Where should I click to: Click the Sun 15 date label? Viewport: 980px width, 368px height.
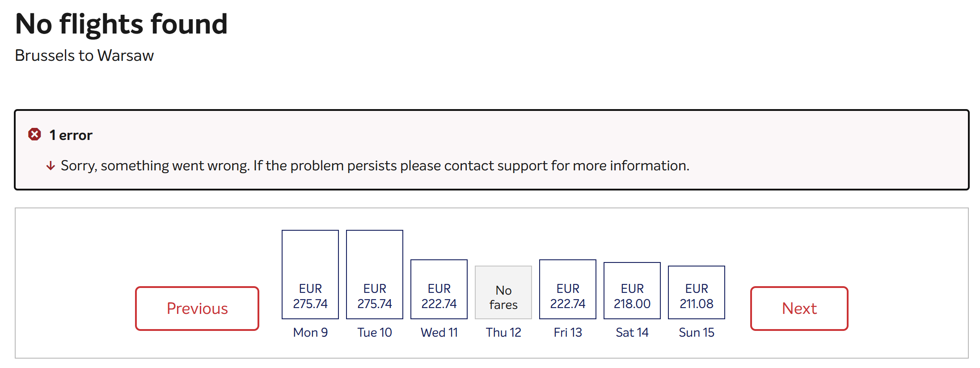pyautogui.click(x=697, y=333)
